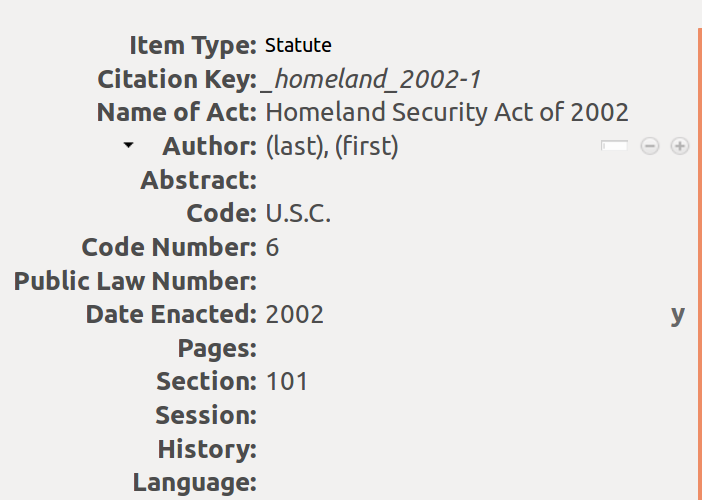Image resolution: width=702 pixels, height=500 pixels.
Task: Open the Author creator type dropdown arrow
Action: coord(128,146)
